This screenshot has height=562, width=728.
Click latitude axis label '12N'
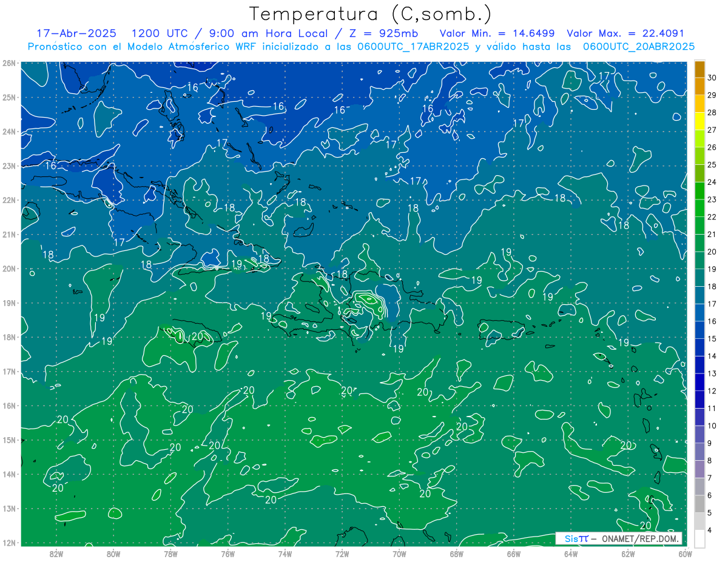coord(8,543)
